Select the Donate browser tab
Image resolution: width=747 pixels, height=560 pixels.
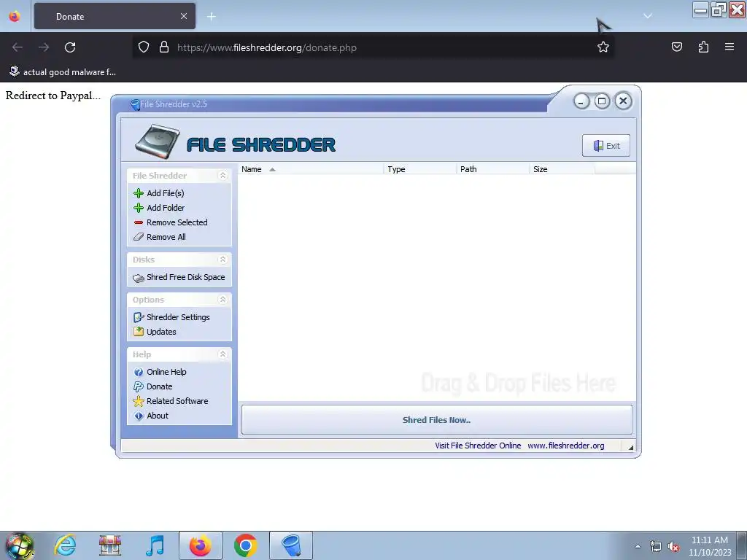[x=115, y=16]
